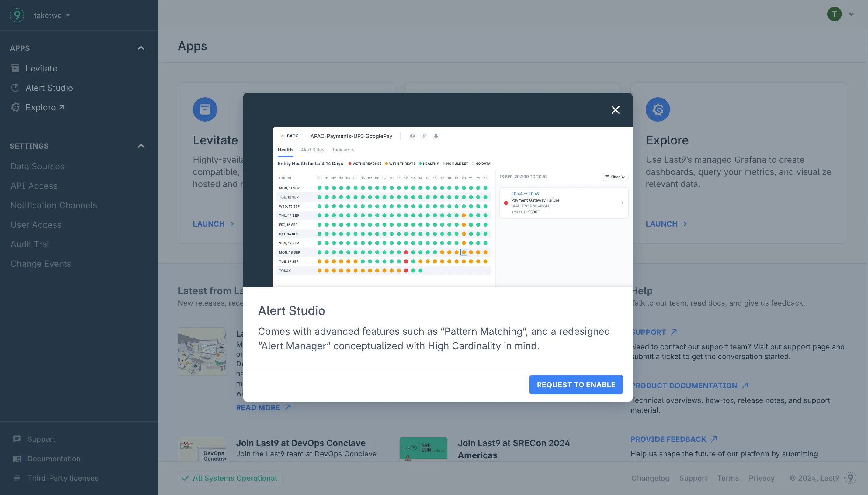
Task: Open Explore from the sidebar
Action: [x=44, y=107]
